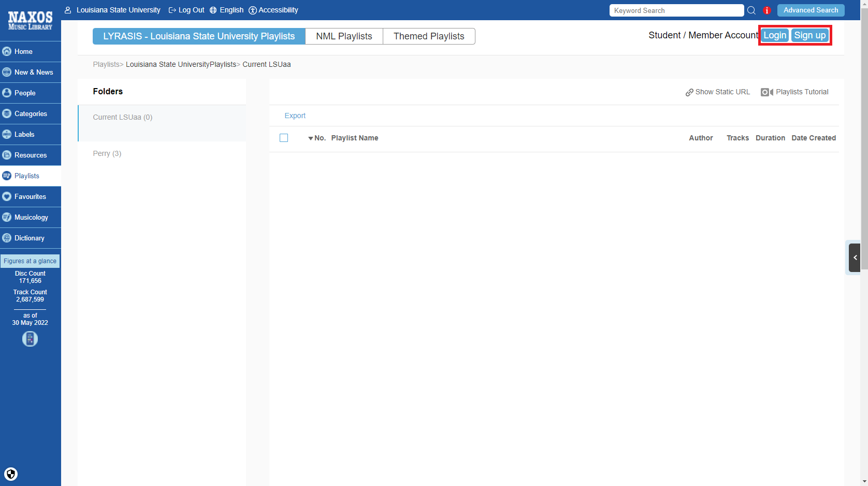This screenshot has height=486, width=868.
Task: Click the Labels sidebar menu text
Action: (24, 134)
